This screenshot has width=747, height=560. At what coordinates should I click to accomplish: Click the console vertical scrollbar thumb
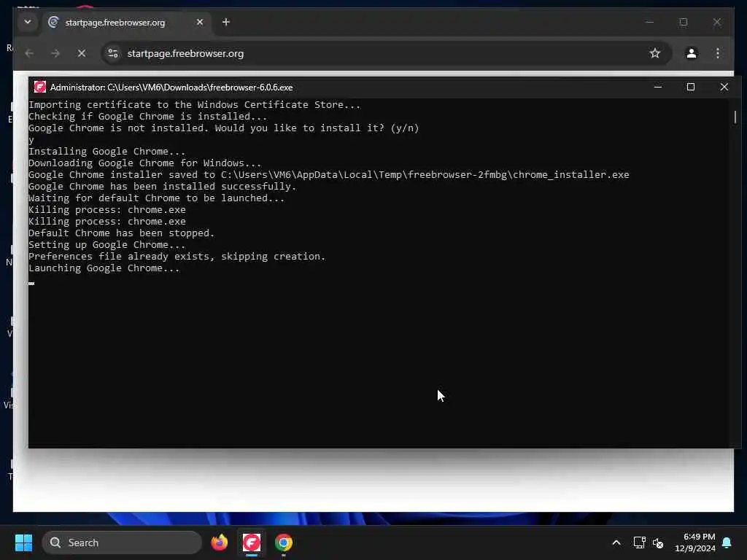click(735, 117)
